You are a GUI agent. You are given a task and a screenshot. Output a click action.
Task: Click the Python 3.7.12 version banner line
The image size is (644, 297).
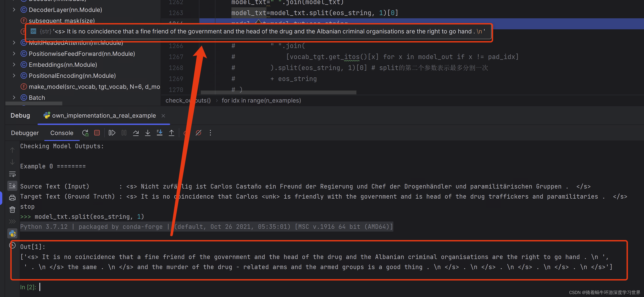[x=207, y=227]
